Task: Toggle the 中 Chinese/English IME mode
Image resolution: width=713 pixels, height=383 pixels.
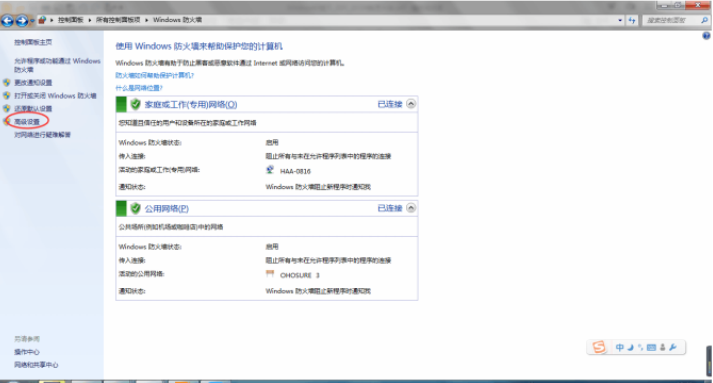Action: coord(619,348)
